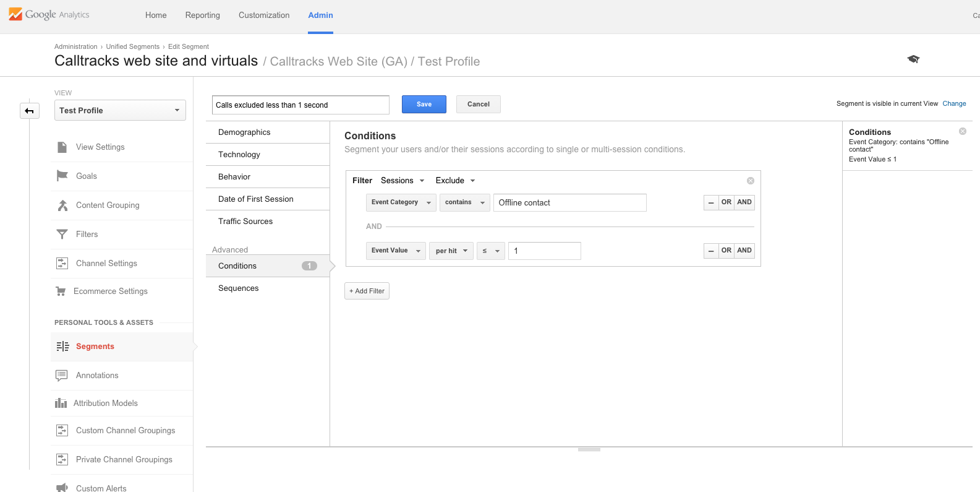The width and height of the screenshot is (980, 492).
Task: Go to the Admin tab
Action: pos(321,15)
